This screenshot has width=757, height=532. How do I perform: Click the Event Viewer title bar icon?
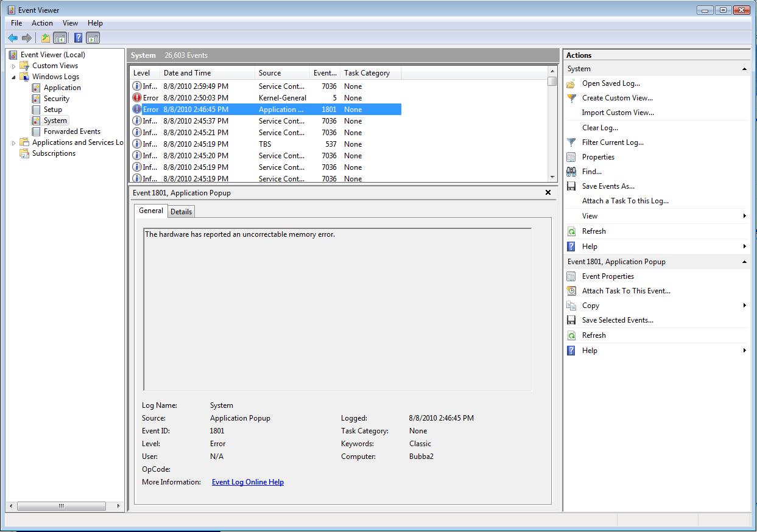coord(12,10)
